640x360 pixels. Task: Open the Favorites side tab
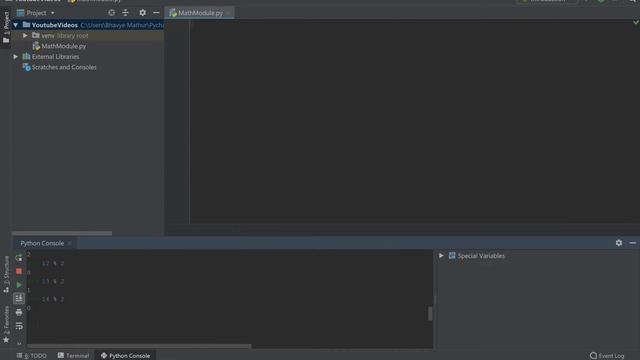(6, 324)
